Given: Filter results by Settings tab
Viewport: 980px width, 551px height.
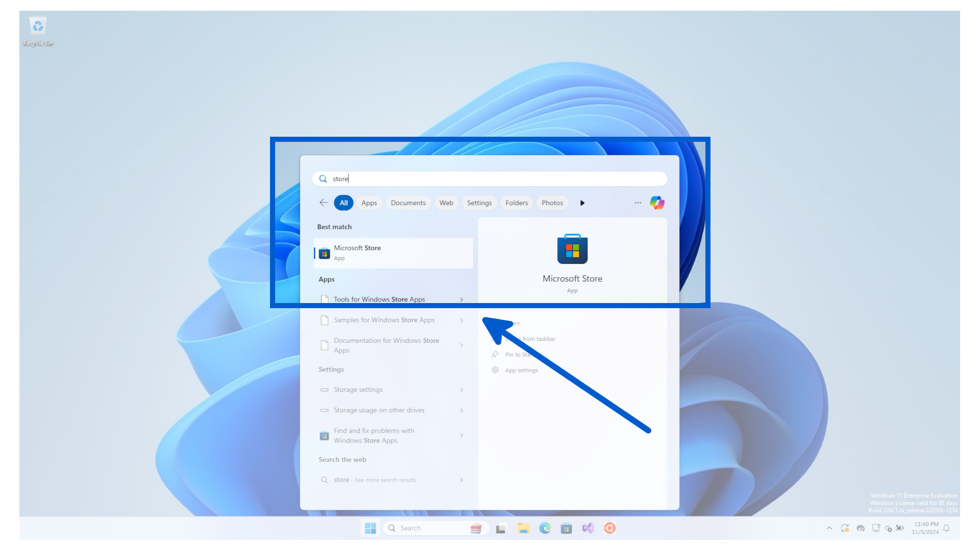Looking at the screenshot, I should click(479, 203).
